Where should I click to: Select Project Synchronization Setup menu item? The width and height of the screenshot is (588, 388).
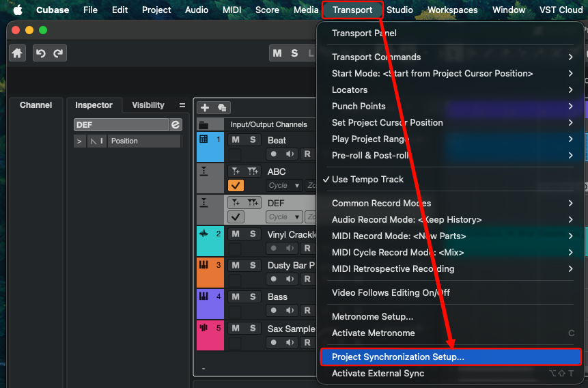(x=451, y=357)
